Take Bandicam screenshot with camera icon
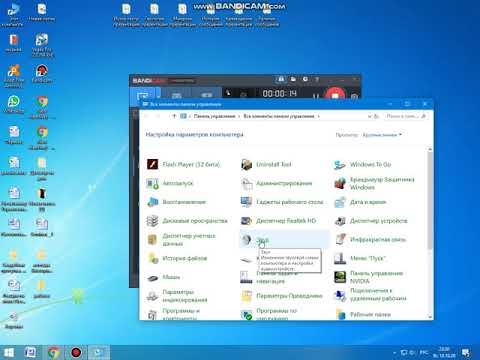Screen dimensions: 480x360 354,96
